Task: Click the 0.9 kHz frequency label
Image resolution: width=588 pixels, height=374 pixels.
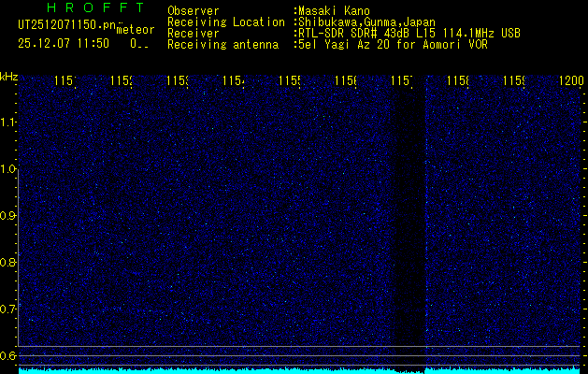Action: point(7,216)
